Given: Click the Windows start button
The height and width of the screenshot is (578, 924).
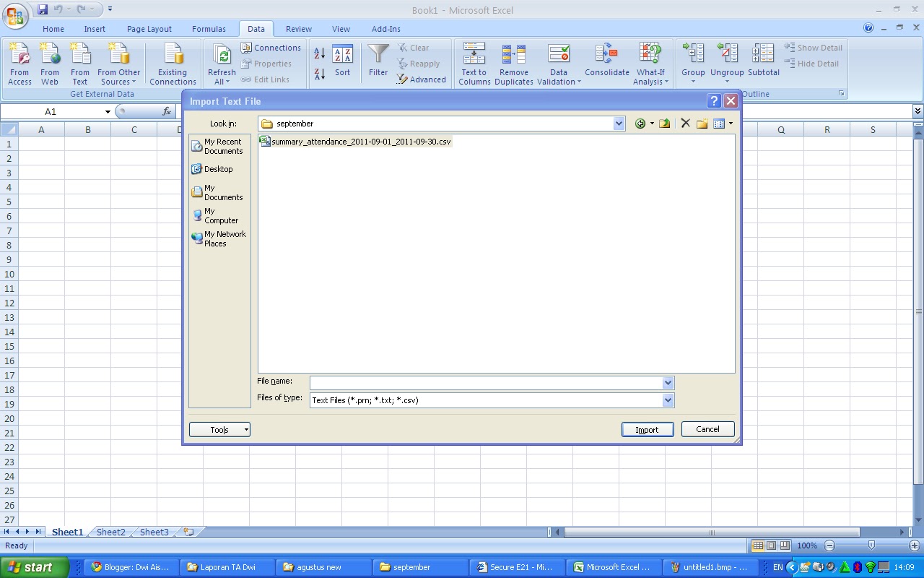Looking at the screenshot, I should point(35,567).
